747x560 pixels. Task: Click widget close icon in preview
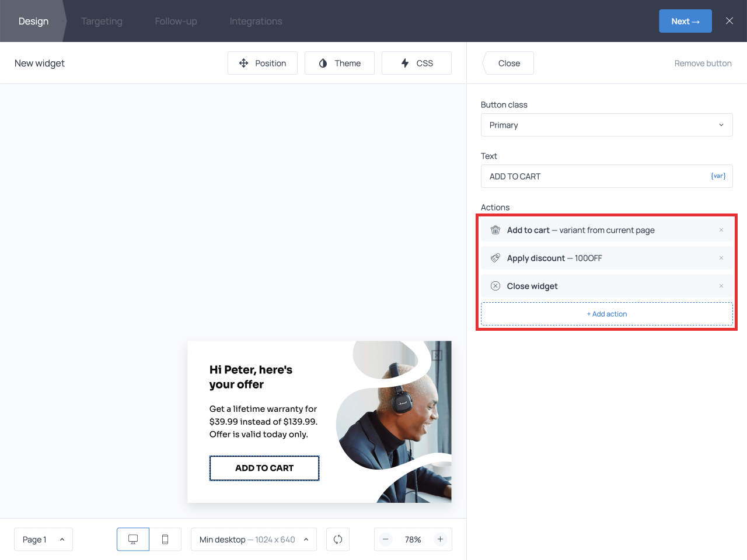[437, 355]
